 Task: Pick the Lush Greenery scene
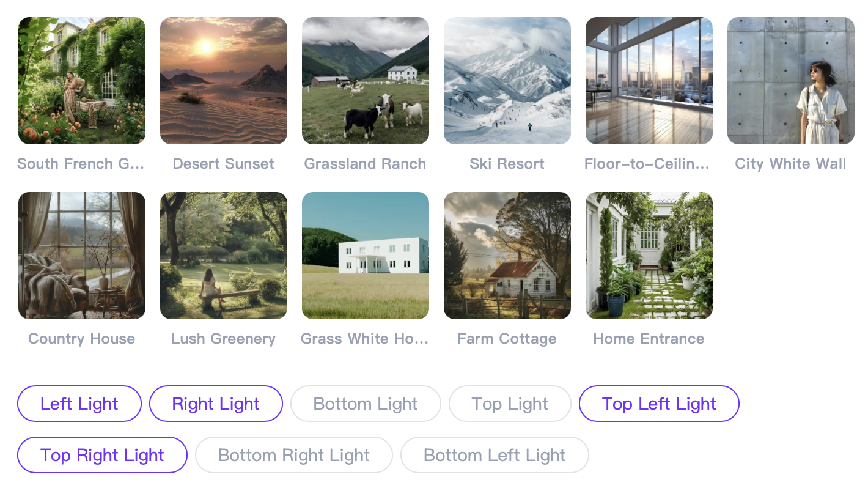tap(223, 256)
